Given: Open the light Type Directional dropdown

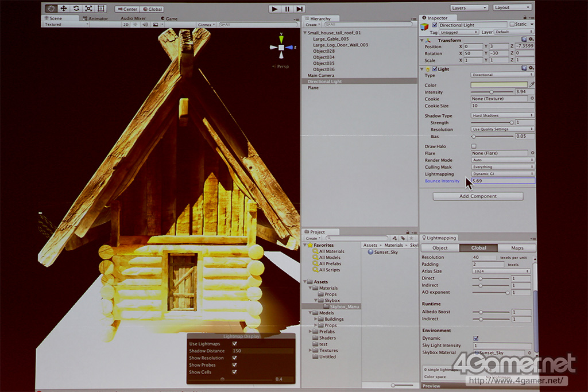Looking at the screenshot, I should tap(502, 75).
